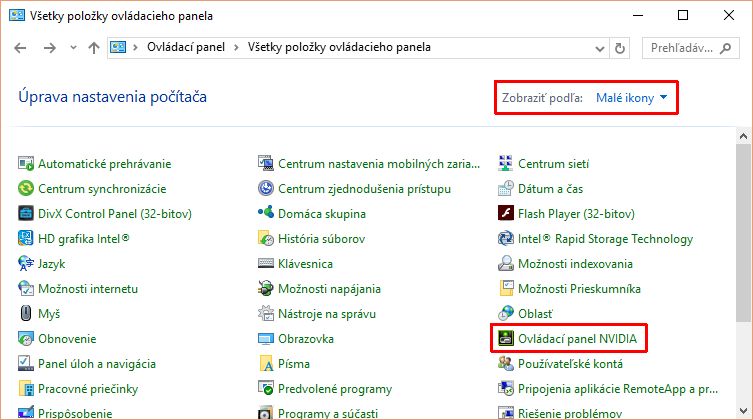Click the Centrum synchronizácie icon
Viewport: 753px width, 420px height.
tap(26, 189)
